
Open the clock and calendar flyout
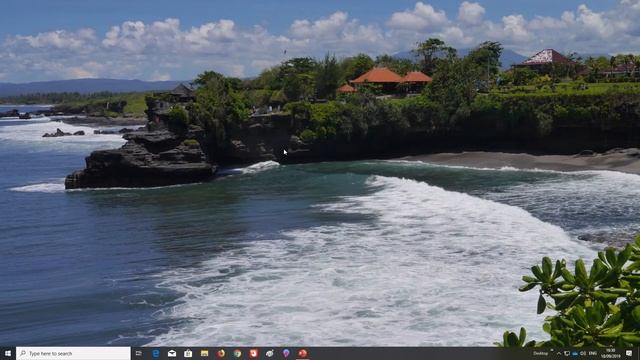pyautogui.click(x=611, y=353)
